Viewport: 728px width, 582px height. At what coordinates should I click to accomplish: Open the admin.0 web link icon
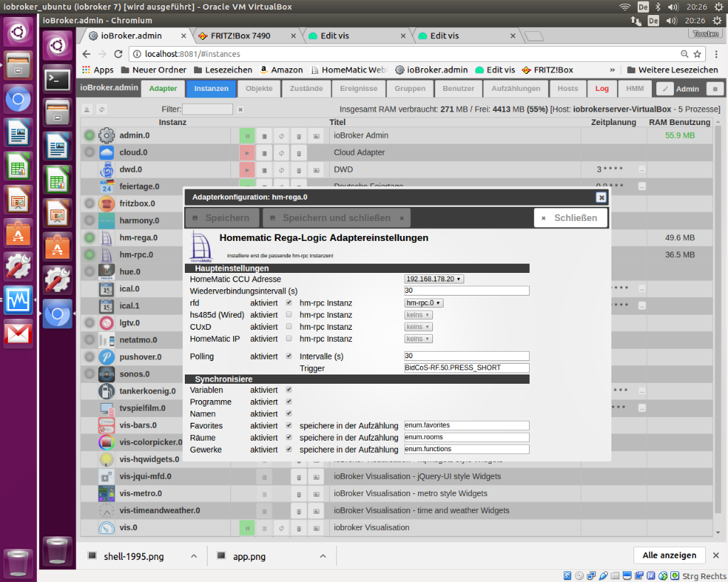316,136
